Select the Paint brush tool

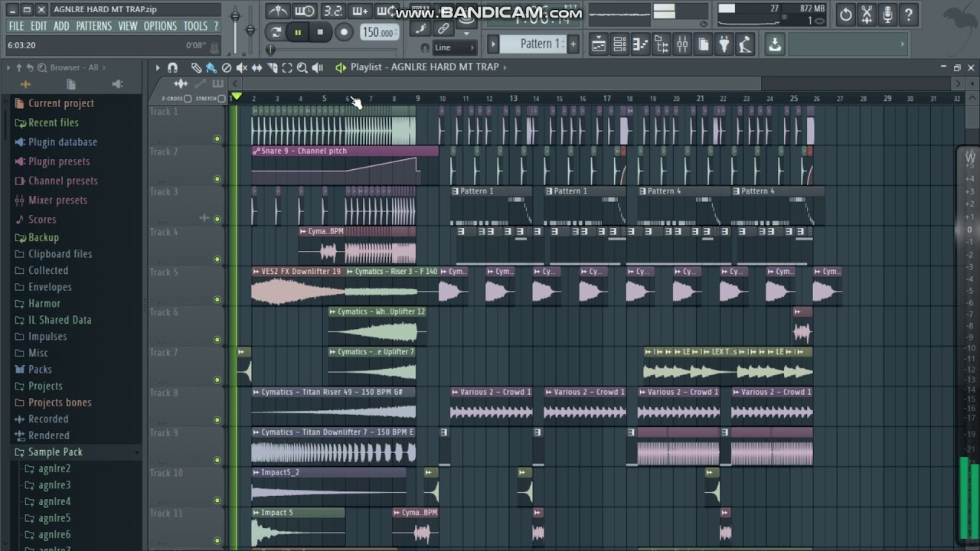(x=211, y=67)
